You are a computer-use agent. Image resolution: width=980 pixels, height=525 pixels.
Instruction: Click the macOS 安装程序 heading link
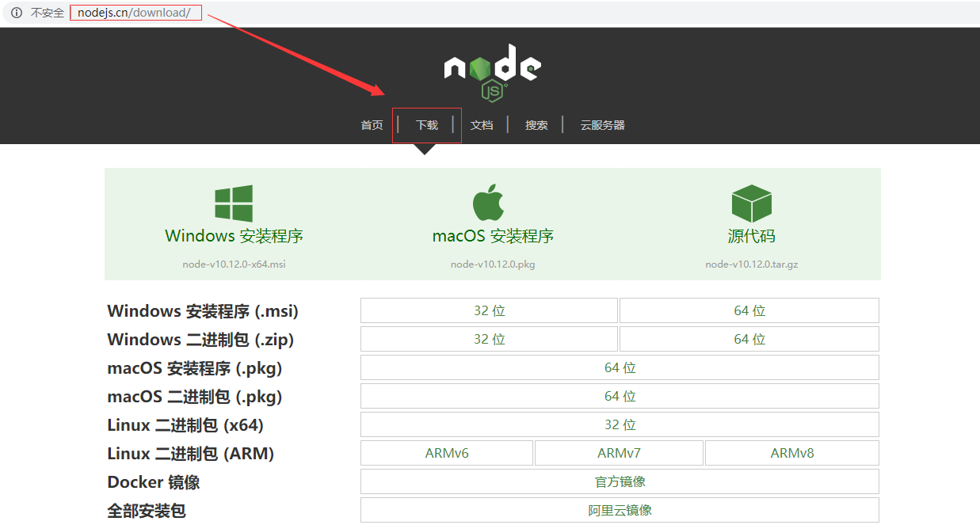pyautogui.click(x=493, y=236)
